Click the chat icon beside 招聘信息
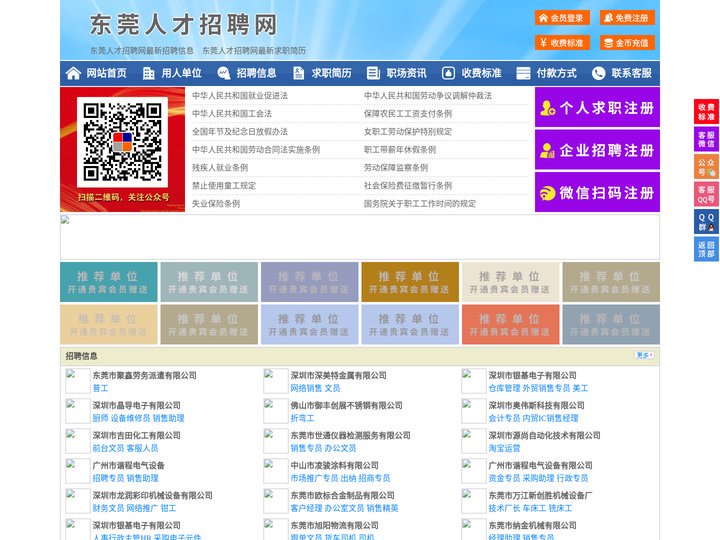 click(223, 73)
